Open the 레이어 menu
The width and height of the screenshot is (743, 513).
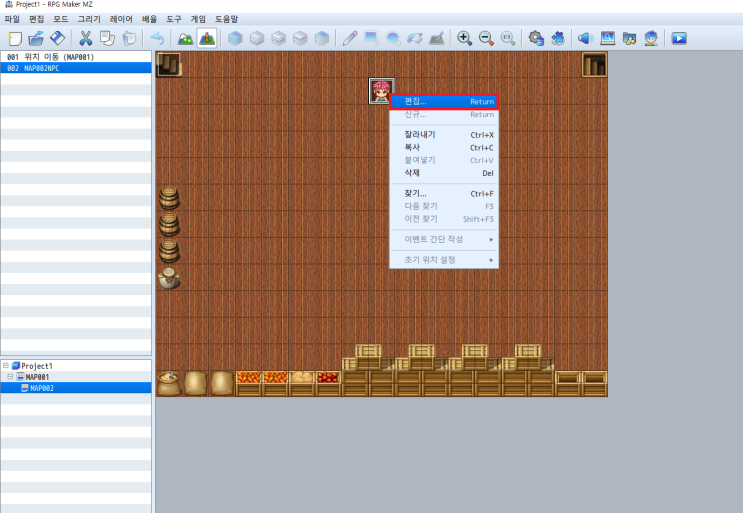pyautogui.click(x=121, y=19)
